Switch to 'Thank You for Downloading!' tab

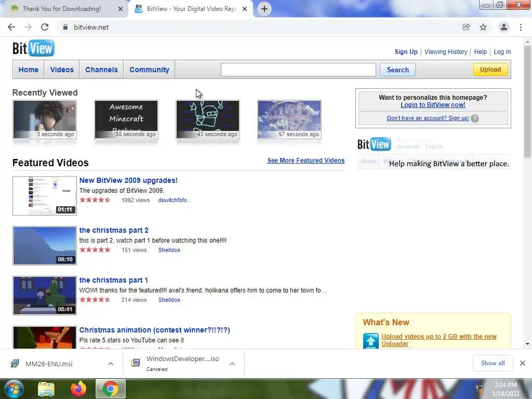(62, 9)
